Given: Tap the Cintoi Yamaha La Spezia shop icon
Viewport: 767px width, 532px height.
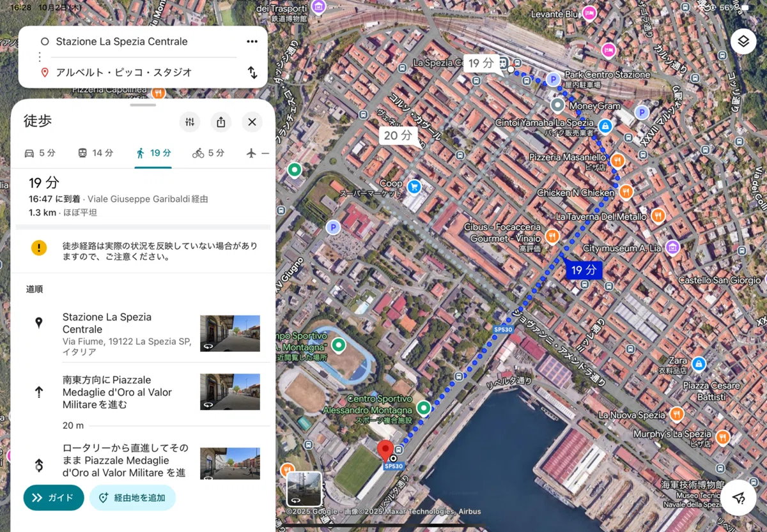Looking at the screenshot, I should pyautogui.click(x=605, y=126).
